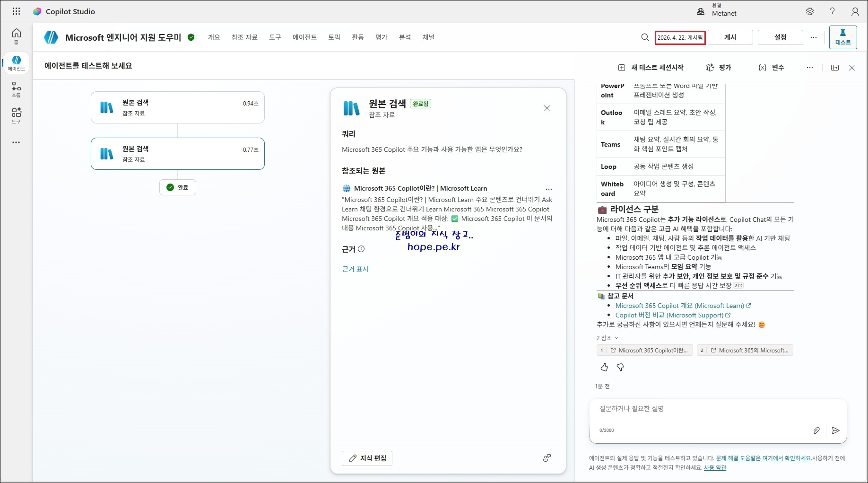Open options for the Microsoft Learn source
Viewport: 868px width, 483px height.
point(549,189)
